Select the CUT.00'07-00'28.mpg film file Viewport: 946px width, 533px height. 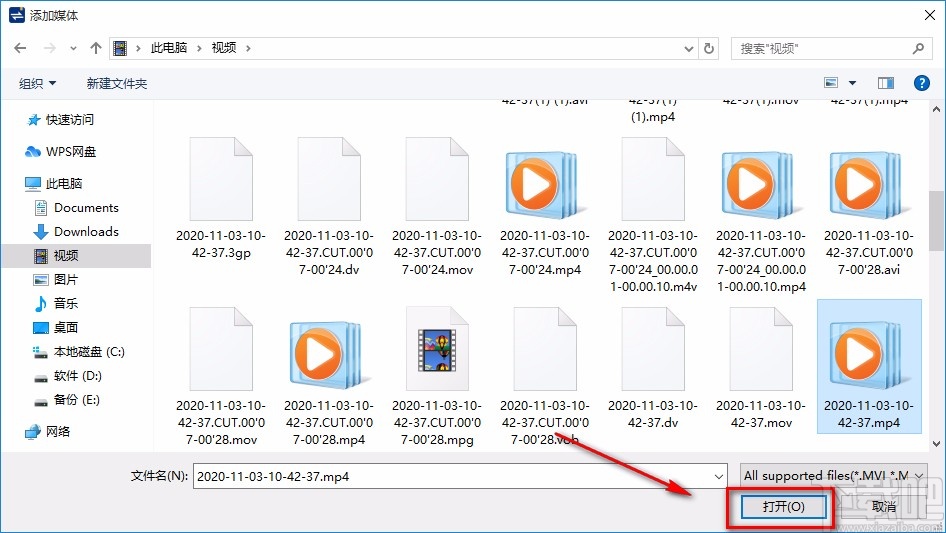coord(437,377)
